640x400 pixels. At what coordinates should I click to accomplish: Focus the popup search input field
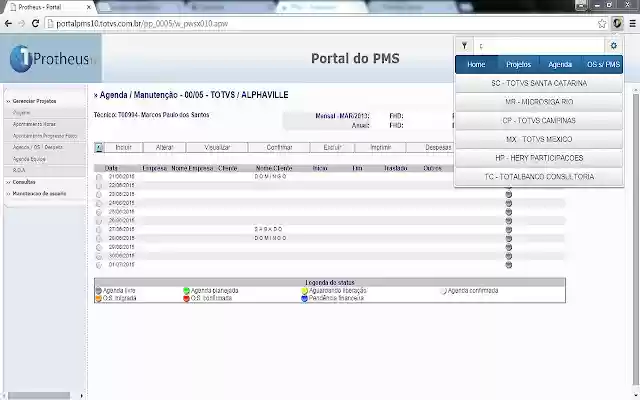539,46
